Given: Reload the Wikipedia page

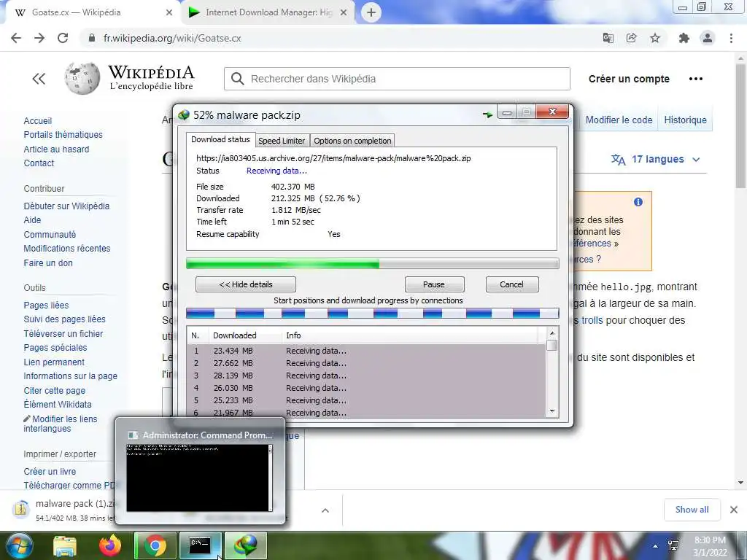Looking at the screenshot, I should pos(63,38).
